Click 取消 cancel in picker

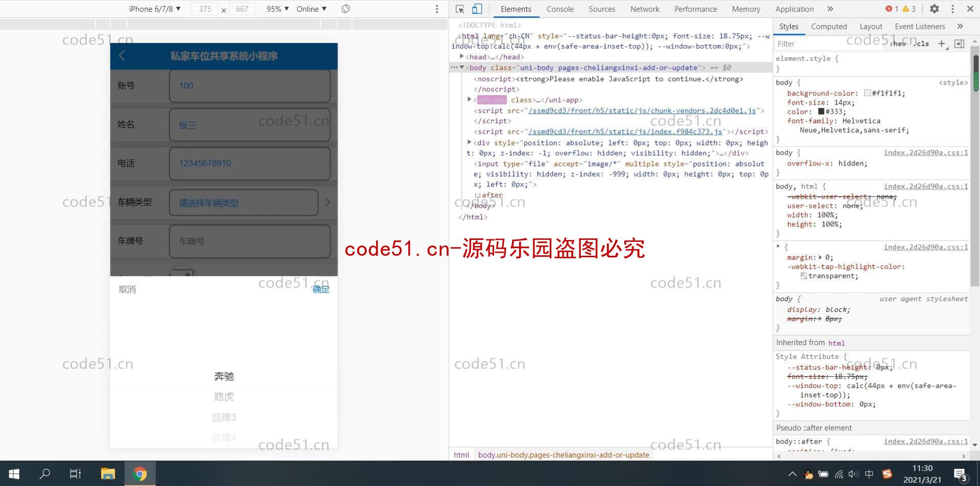pos(127,289)
